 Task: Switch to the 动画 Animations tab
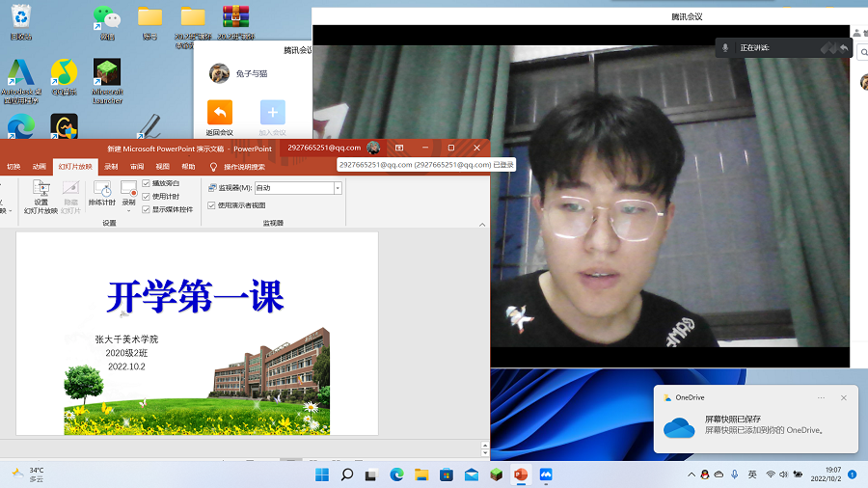(40, 167)
